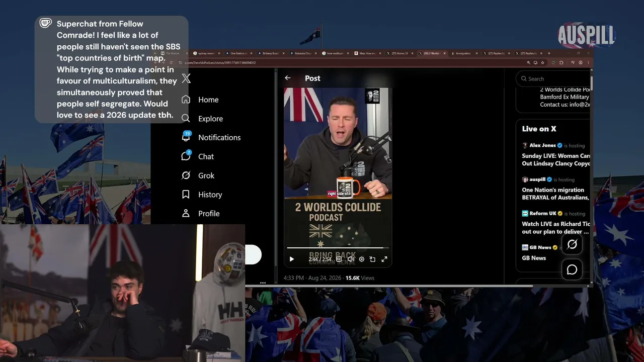Click the 2 Worlds Collide video thumbnail
Image resolution: width=644 pixels, height=362 pixels.
338,177
